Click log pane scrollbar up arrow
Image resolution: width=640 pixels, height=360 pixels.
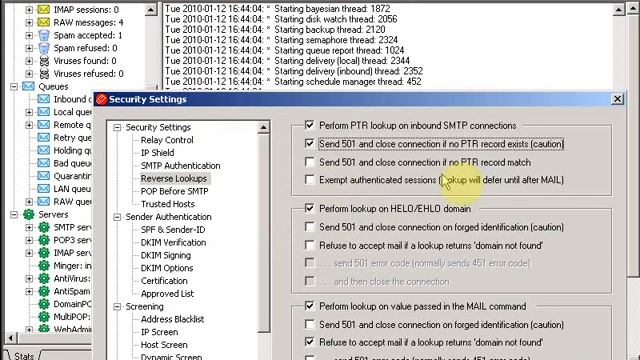[x=619, y=9]
